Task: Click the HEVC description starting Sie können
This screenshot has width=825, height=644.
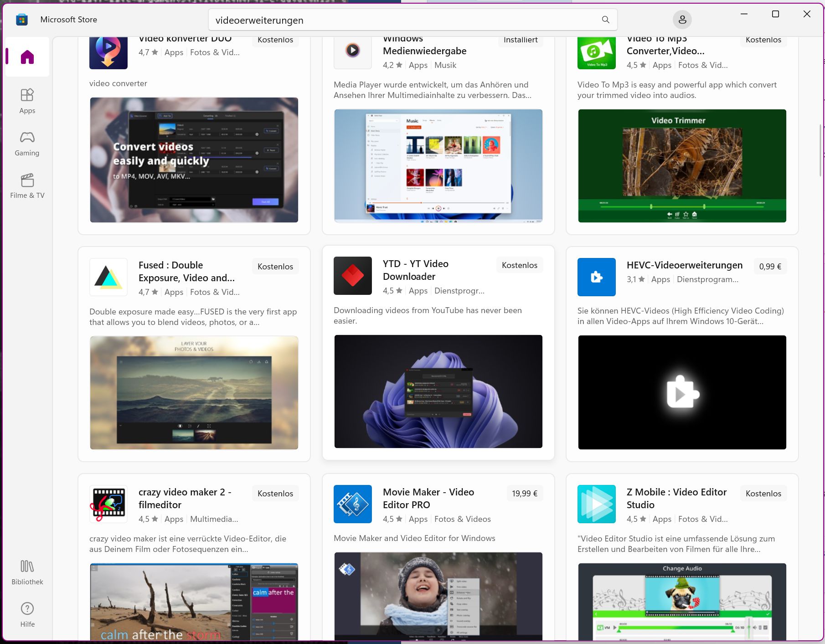Action: tap(681, 316)
